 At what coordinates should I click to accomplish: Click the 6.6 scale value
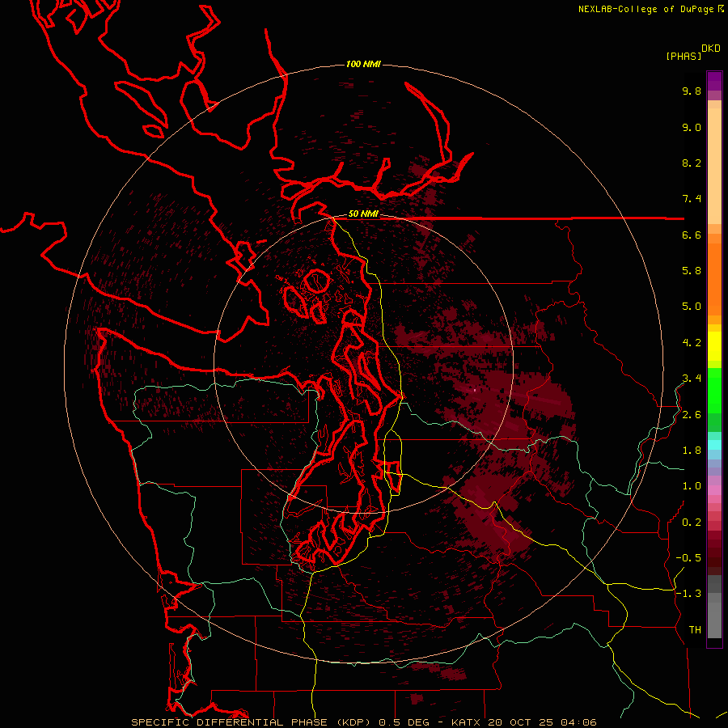click(692, 235)
